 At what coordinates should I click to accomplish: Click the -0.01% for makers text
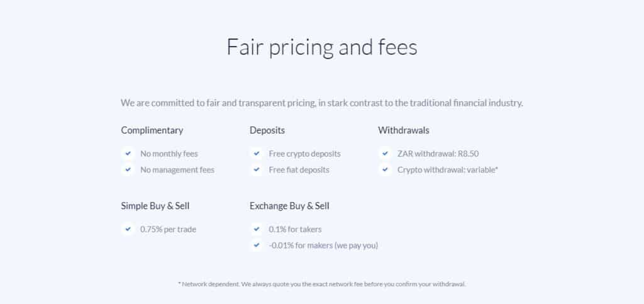click(x=323, y=245)
